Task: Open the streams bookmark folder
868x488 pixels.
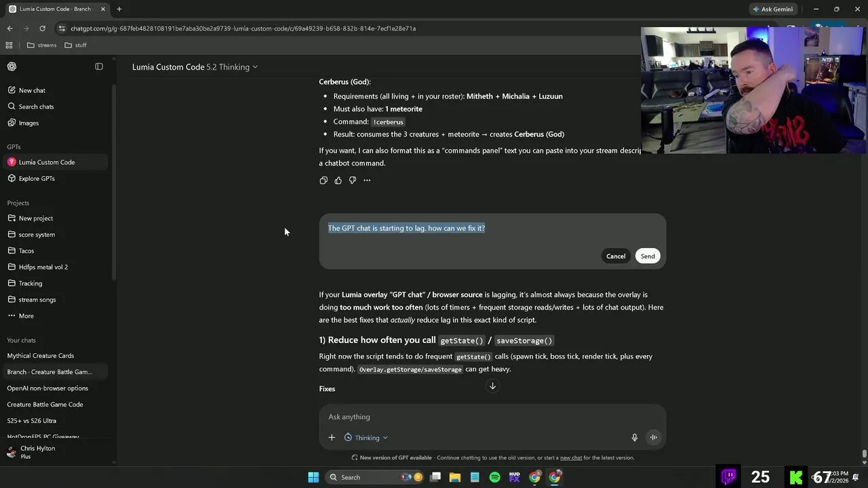Action: pos(41,45)
